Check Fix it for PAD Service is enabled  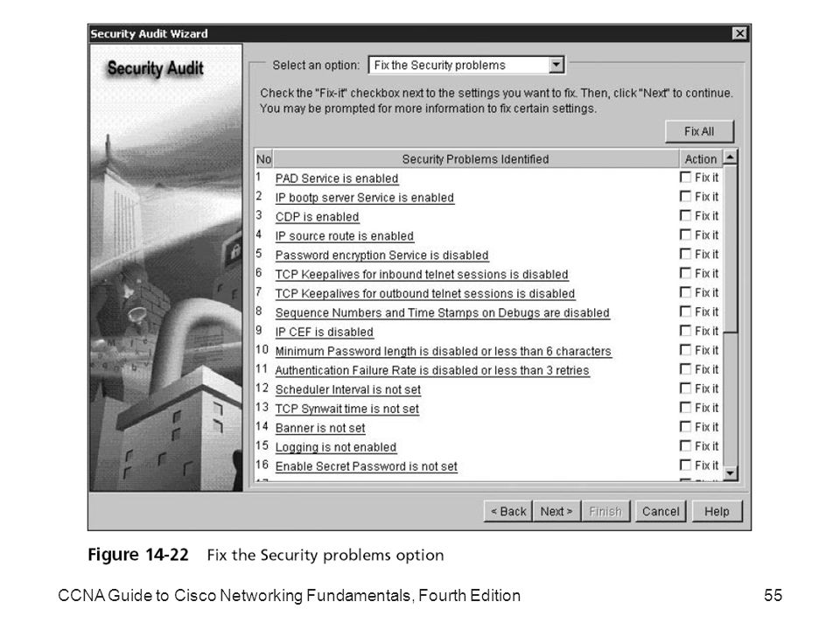(x=685, y=178)
